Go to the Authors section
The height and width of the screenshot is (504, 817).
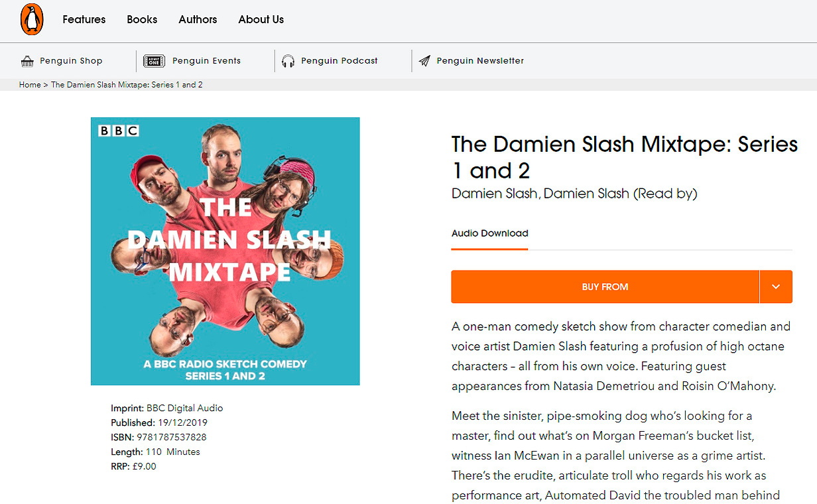[198, 19]
